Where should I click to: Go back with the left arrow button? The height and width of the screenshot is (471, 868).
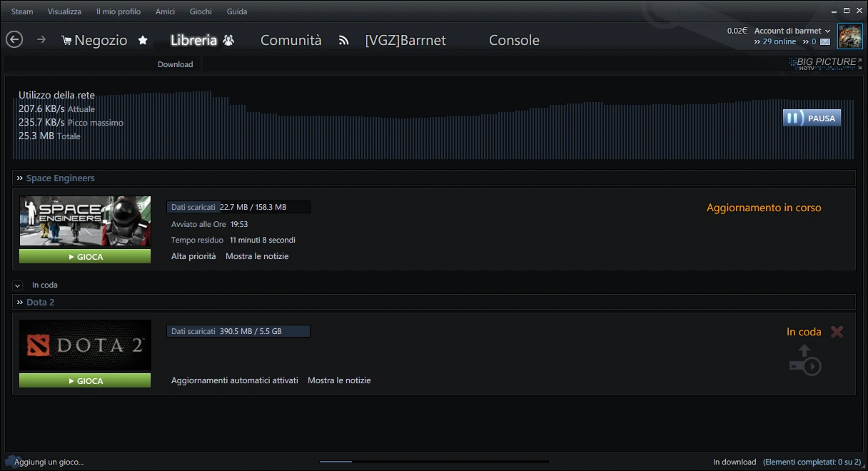click(14, 40)
